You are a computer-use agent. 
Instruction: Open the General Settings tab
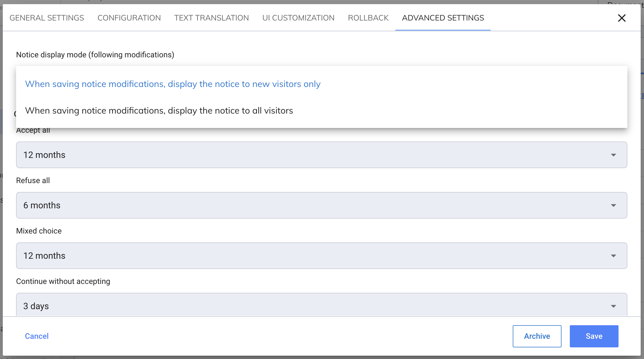click(47, 18)
